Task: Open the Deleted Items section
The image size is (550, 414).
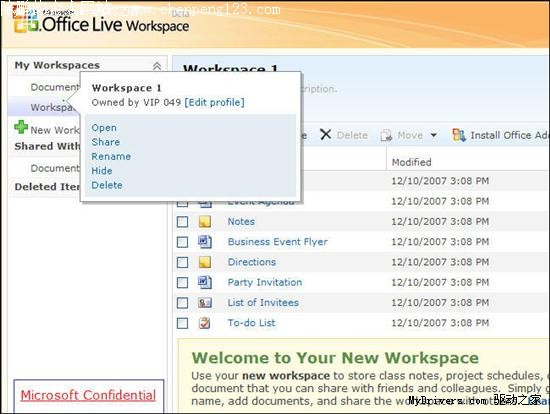Action: (x=47, y=187)
